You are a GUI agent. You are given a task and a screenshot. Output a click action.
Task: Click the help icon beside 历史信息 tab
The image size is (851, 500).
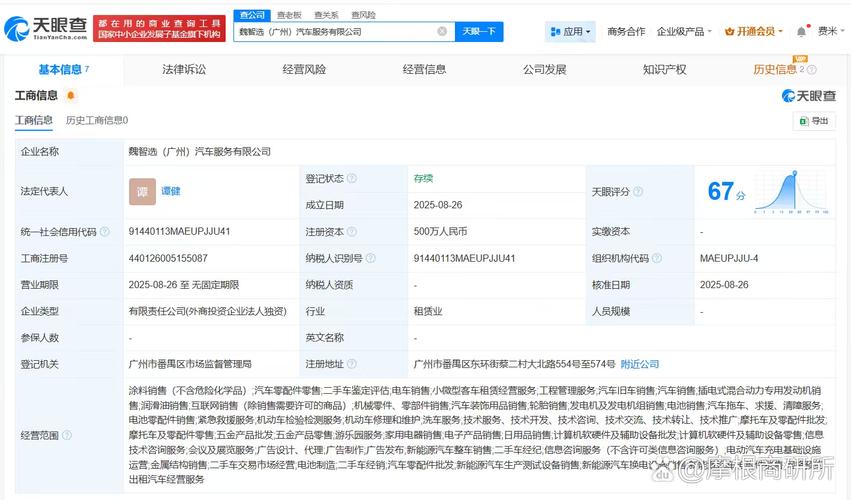(x=812, y=69)
